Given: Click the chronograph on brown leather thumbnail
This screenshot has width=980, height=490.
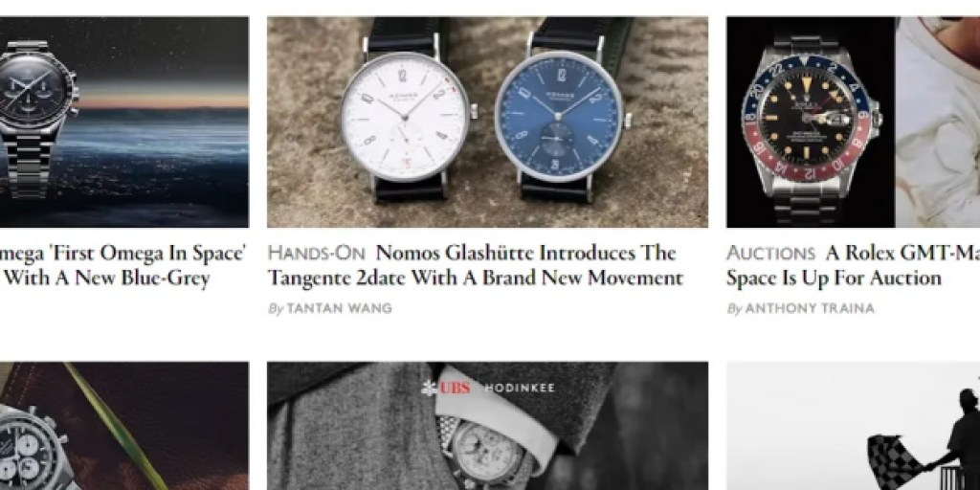Looking at the screenshot, I should (124, 426).
